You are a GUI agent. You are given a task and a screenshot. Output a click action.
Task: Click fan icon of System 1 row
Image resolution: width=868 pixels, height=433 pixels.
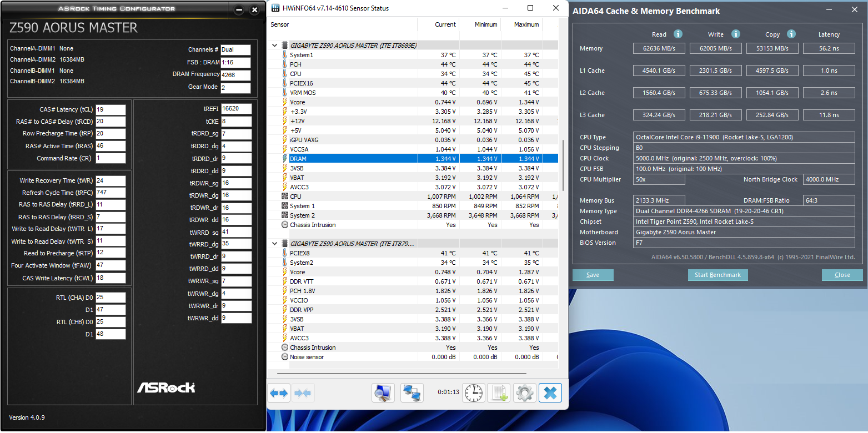[285, 206]
